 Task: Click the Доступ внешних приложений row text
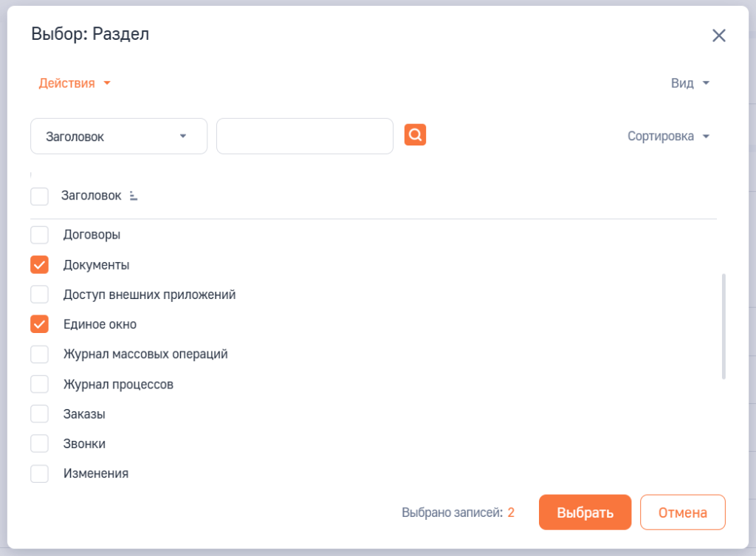(149, 295)
